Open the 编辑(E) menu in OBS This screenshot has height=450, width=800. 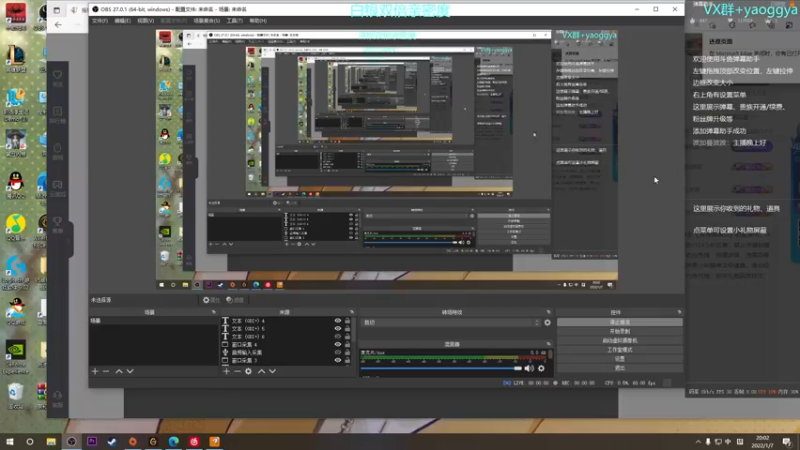click(122, 21)
